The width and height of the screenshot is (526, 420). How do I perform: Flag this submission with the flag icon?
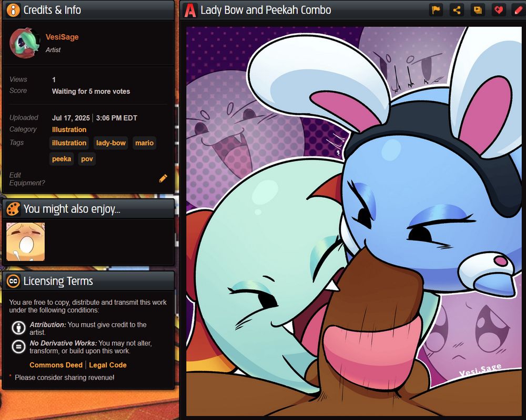tap(436, 10)
